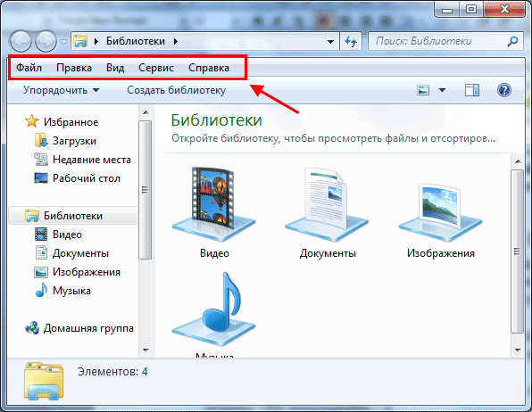This screenshot has width=532, height=412.
Task: Expand arrow after Библиотеки in address bar
Action: point(176,41)
